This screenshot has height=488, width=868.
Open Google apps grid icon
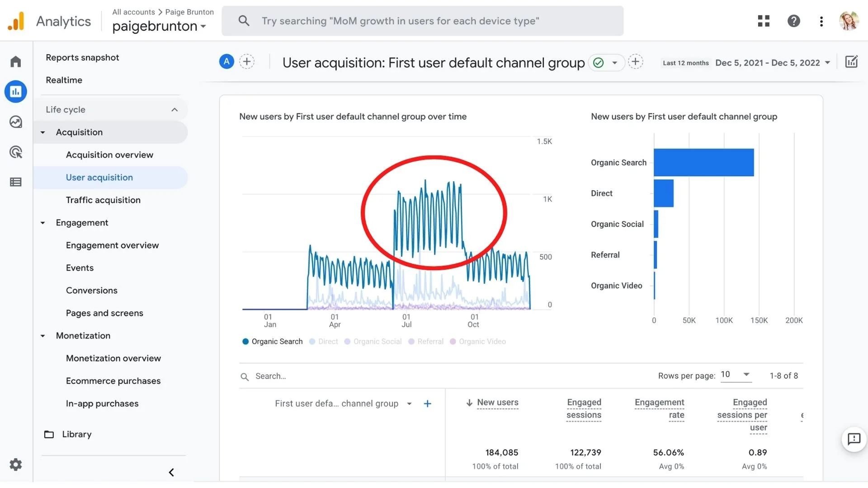coord(764,21)
